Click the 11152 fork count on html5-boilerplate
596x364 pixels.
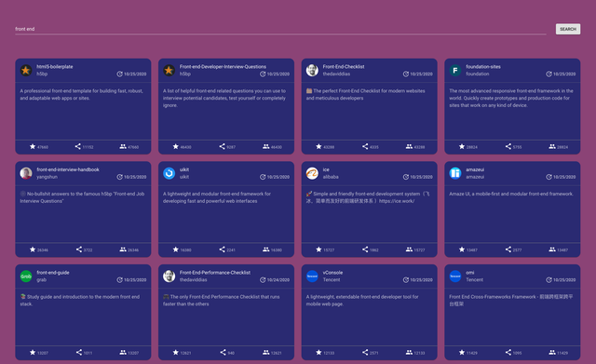pos(88,147)
